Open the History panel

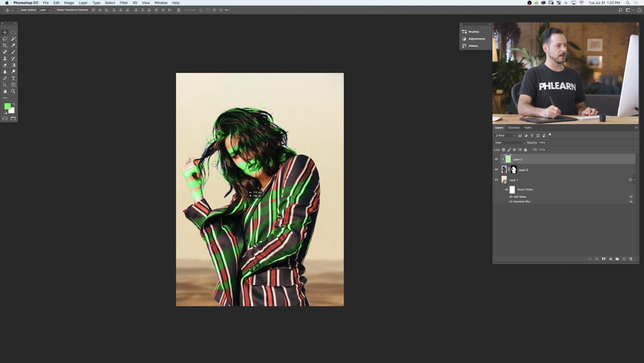(x=470, y=46)
